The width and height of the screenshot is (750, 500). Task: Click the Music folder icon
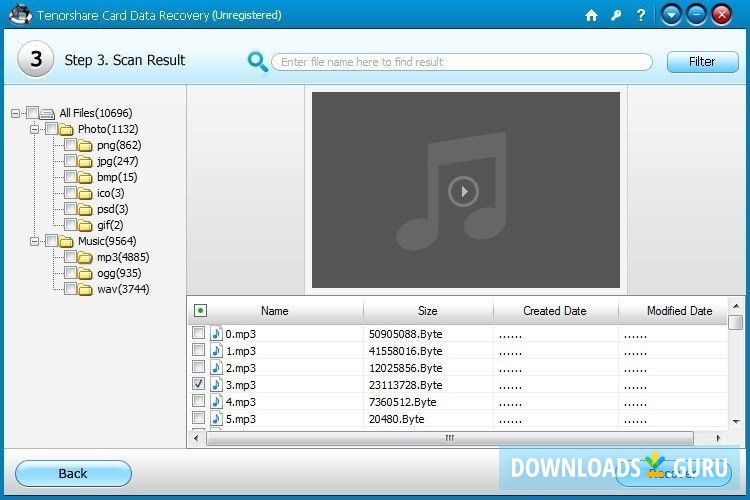click(x=66, y=242)
